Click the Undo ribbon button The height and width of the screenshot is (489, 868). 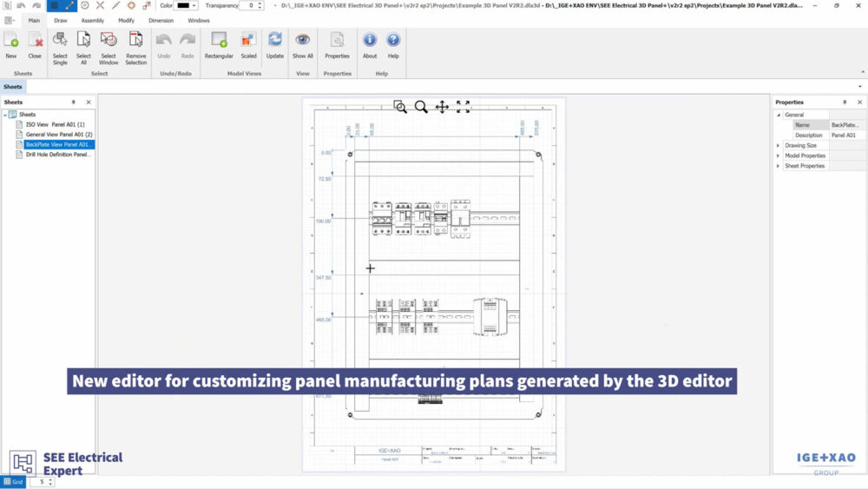(x=164, y=45)
